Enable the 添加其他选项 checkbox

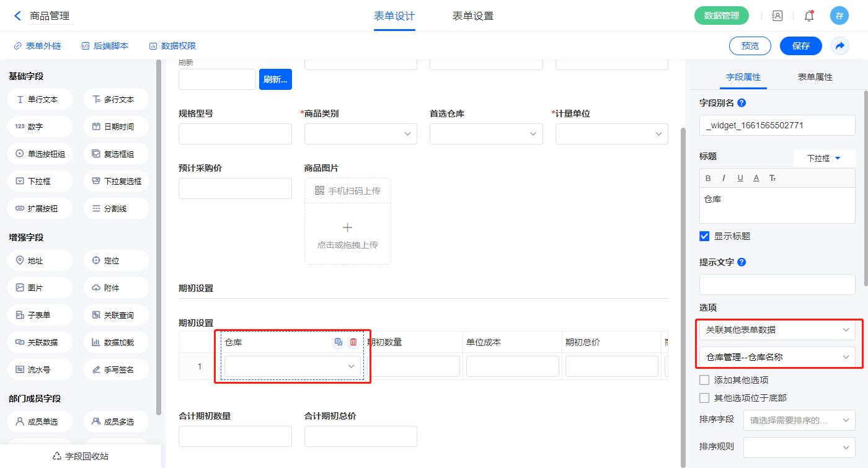704,380
